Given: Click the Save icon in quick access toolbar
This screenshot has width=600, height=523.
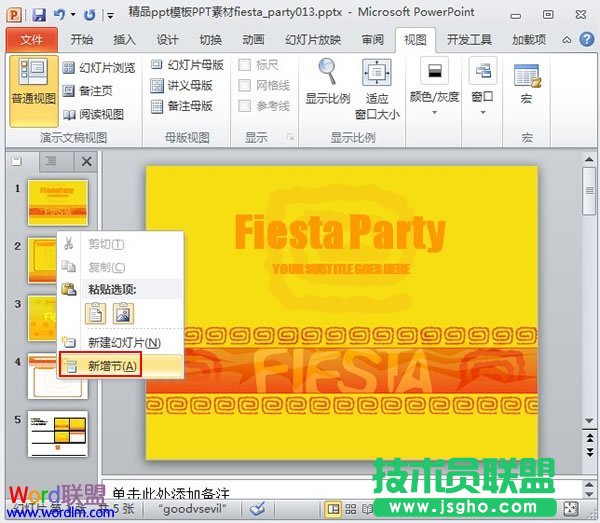Looking at the screenshot, I should [x=39, y=15].
